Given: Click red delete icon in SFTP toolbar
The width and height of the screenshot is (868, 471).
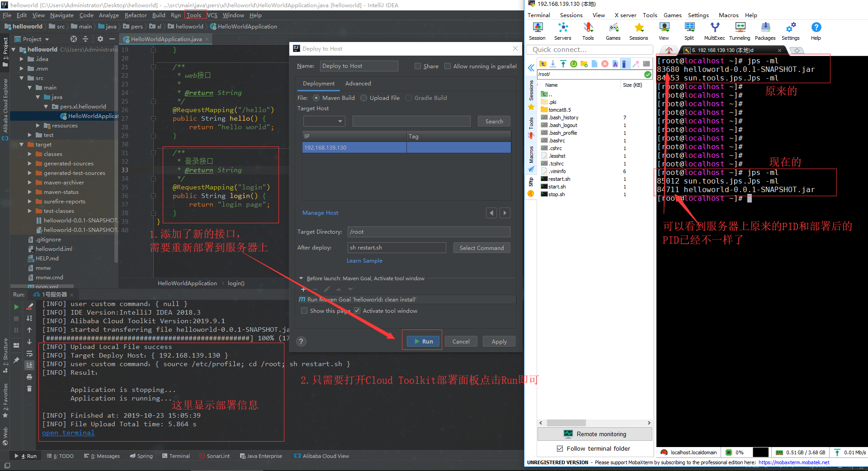Looking at the screenshot, I should pos(605,64).
